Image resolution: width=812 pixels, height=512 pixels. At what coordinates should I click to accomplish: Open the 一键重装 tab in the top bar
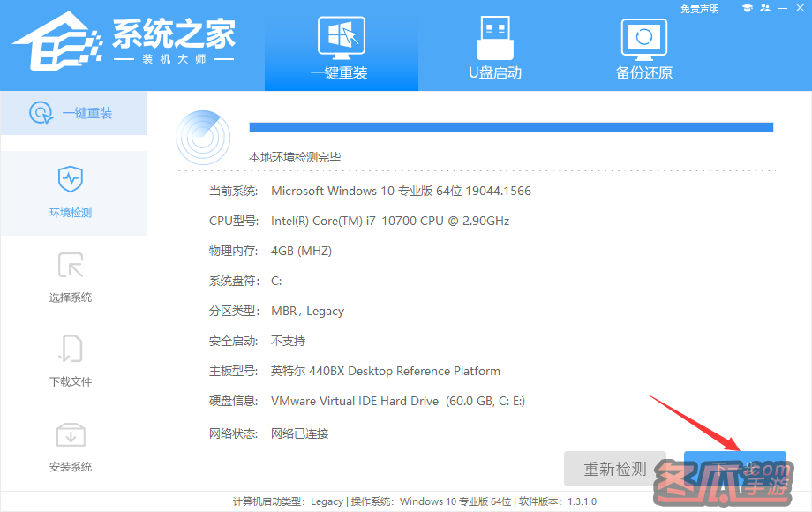point(342,46)
